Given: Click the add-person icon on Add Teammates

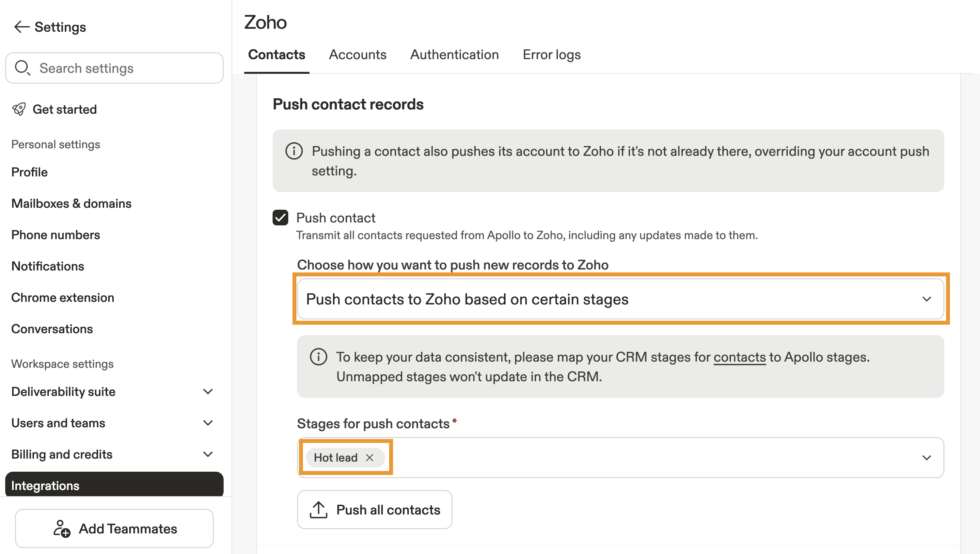Looking at the screenshot, I should (62, 529).
